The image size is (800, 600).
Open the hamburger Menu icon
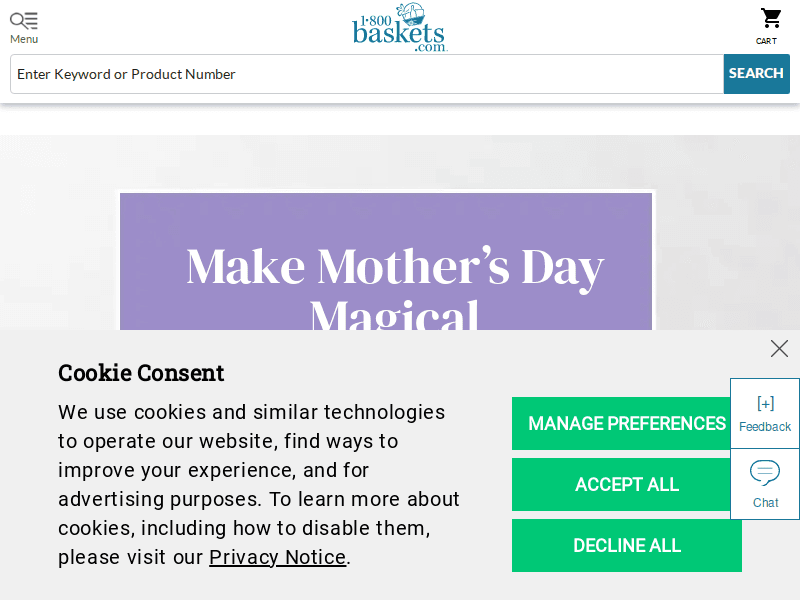click(24, 20)
